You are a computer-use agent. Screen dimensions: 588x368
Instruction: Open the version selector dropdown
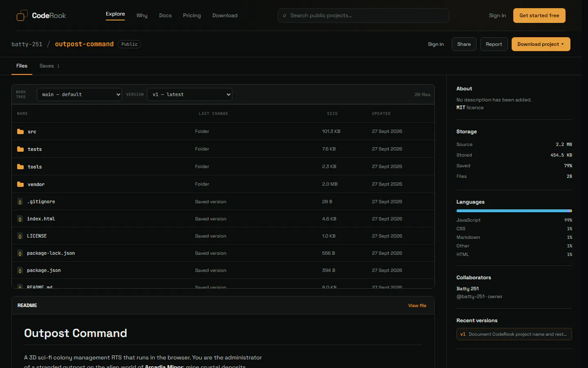tap(189, 94)
